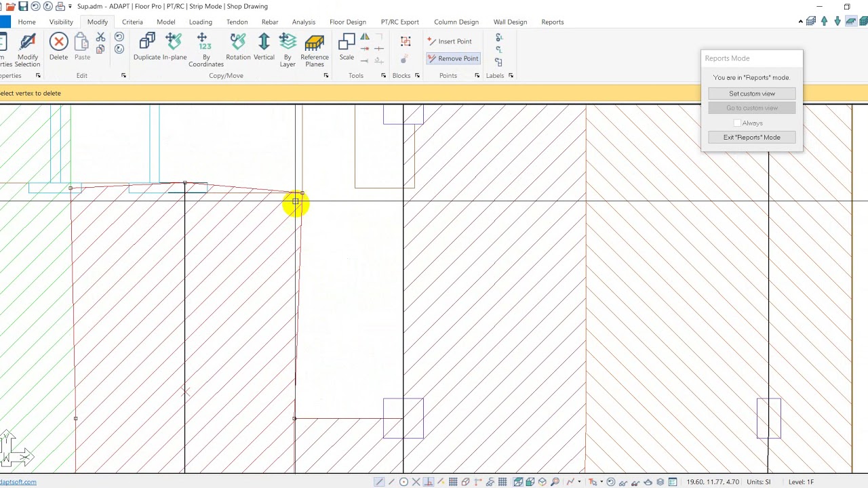The height and width of the screenshot is (488, 868).
Task: Click the Set custom view button
Action: [x=752, y=94]
